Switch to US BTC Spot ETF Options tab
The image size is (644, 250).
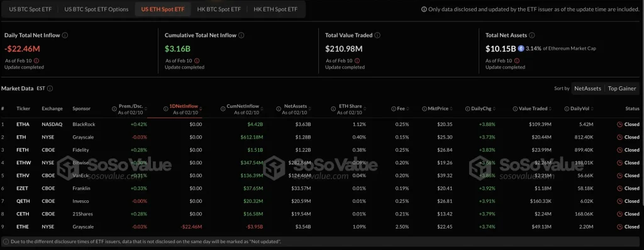pos(96,9)
